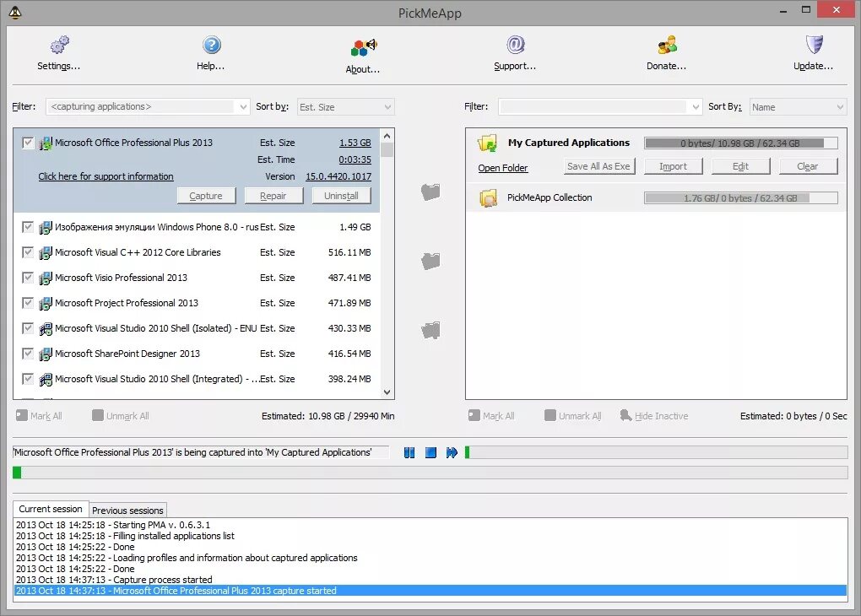861x616 pixels.
Task: Click Hide Inactive icon
Action: [x=625, y=416]
